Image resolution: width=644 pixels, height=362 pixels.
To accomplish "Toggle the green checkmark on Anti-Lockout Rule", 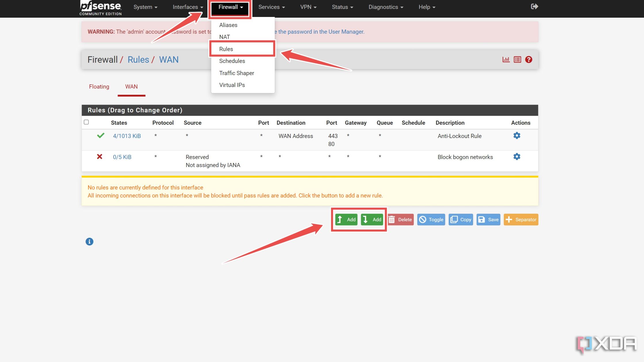I will [x=100, y=136].
